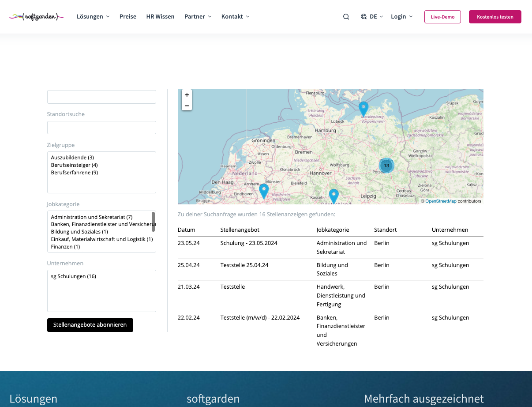Select Banken, Finanzdienstleister category in list

(101, 224)
